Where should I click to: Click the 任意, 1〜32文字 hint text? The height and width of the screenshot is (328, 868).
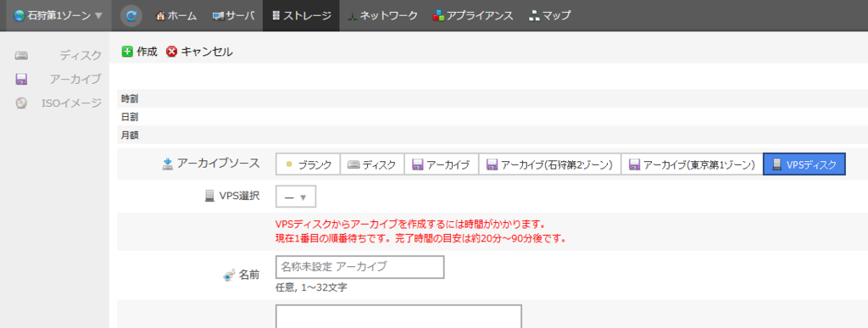coord(311,288)
